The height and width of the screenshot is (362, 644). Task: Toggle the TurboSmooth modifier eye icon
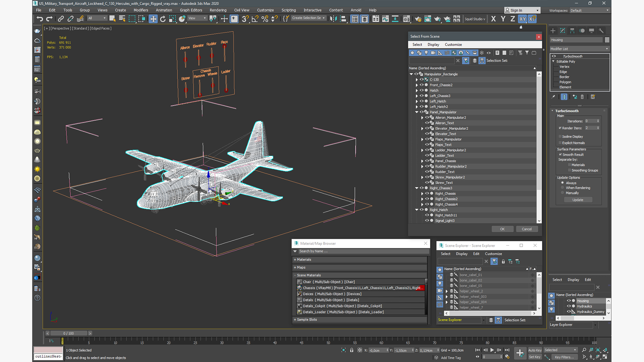554,56
